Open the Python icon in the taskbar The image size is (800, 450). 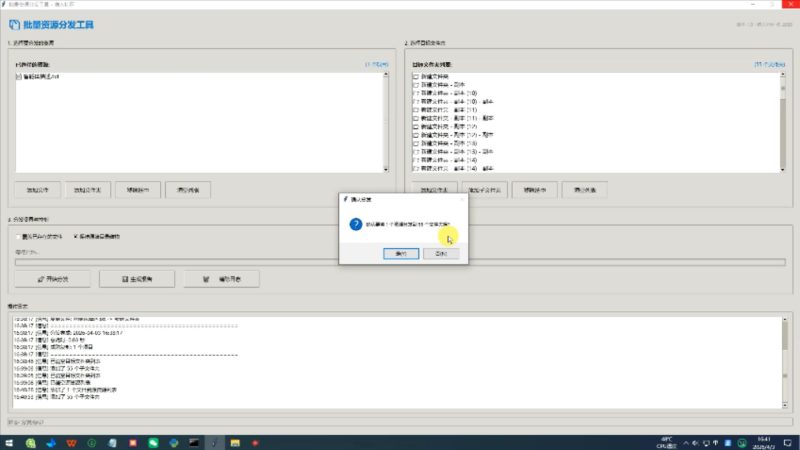point(175,442)
